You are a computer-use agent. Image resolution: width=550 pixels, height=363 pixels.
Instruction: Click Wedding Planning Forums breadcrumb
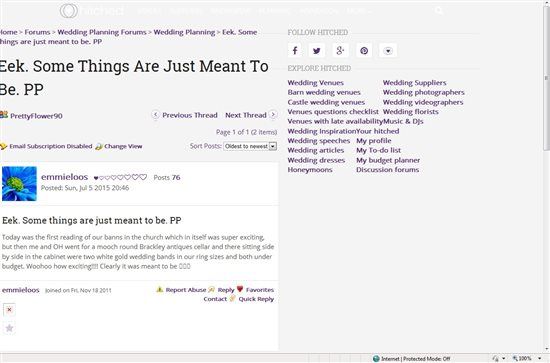102,32
